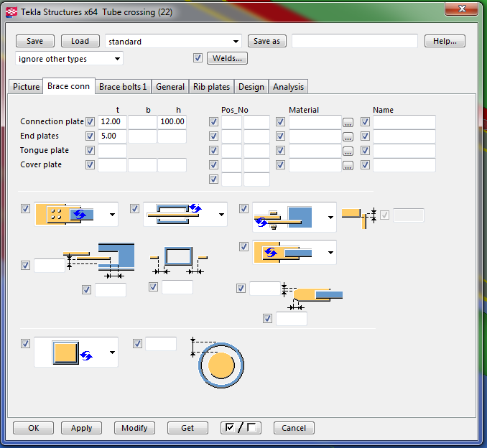
Task: Click the chamfered plate corner illustration
Action: tap(313, 297)
